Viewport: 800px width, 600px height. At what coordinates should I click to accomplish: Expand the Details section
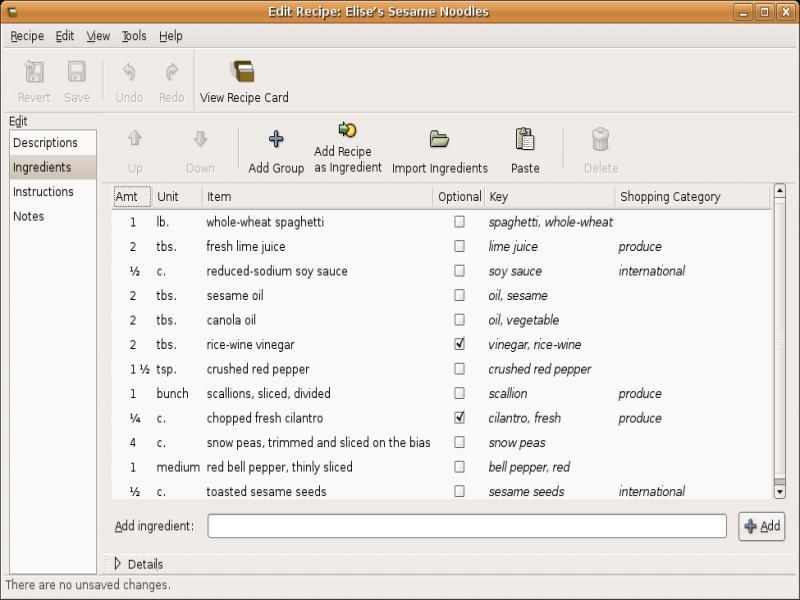coord(118,564)
